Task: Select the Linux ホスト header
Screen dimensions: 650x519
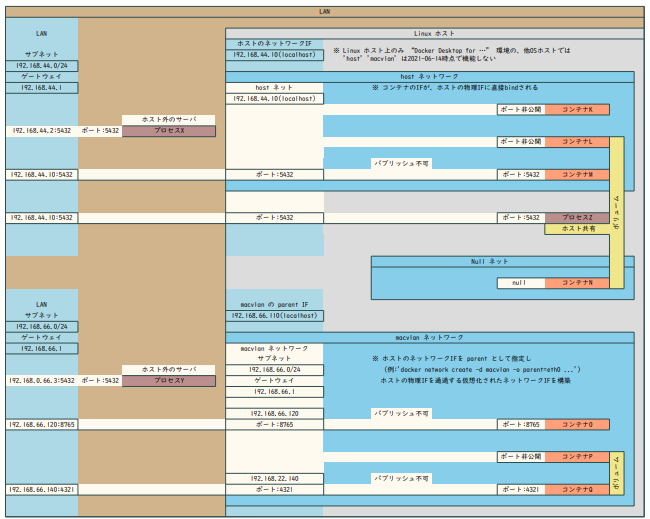Action: (434, 33)
